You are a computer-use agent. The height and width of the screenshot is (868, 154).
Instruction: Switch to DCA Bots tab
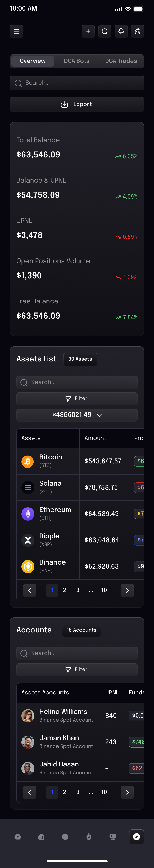pos(77,61)
